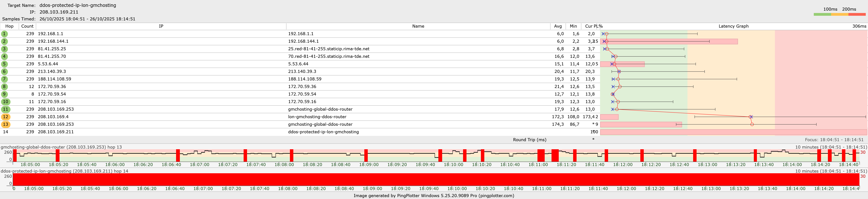Click the green hop 3 circle icon

pos(4,49)
